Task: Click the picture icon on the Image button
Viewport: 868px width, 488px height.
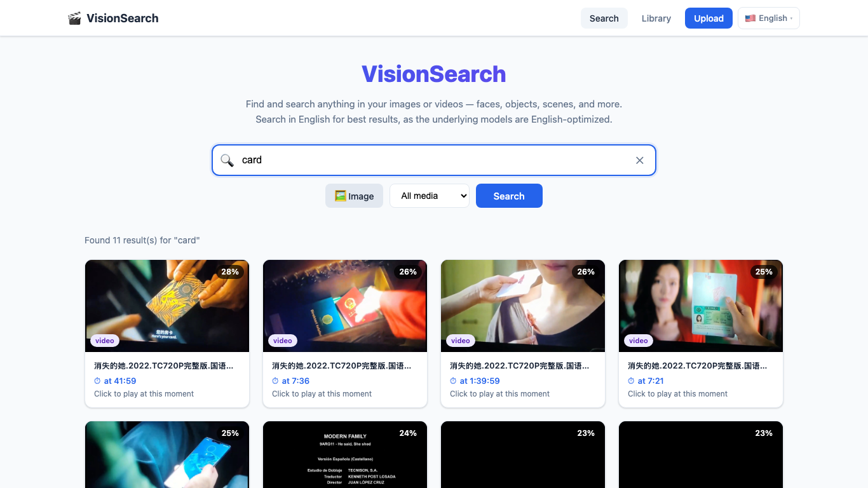Action: pyautogui.click(x=339, y=196)
